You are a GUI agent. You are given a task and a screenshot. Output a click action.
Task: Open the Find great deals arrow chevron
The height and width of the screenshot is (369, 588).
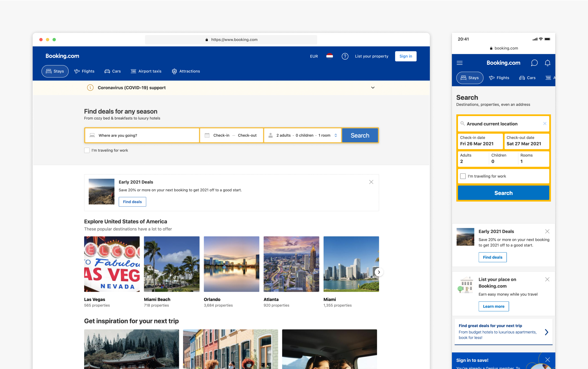click(x=547, y=332)
